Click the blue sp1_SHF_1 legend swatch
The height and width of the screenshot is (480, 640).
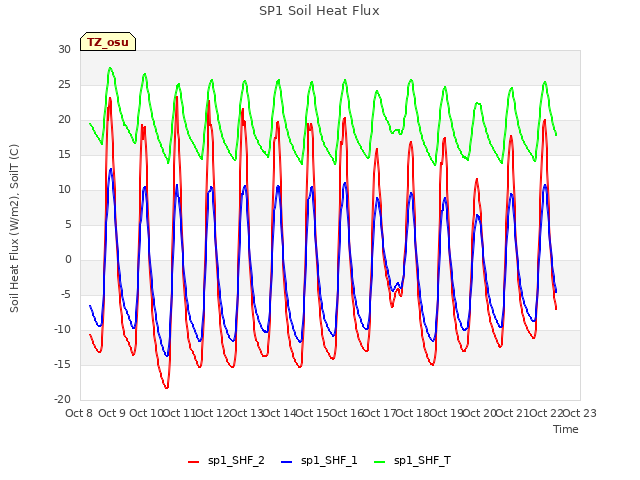tap(287, 462)
